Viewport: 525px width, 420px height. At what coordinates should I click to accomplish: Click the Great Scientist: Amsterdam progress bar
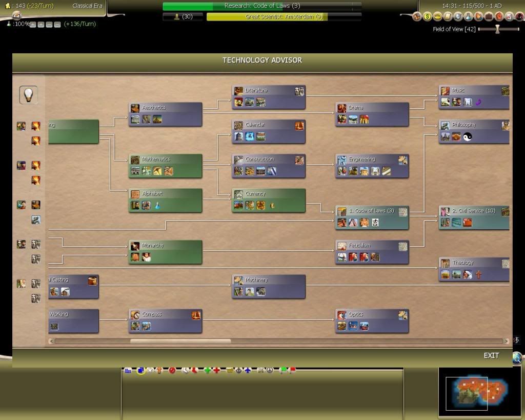pyautogui.click(x=284, y=17)
